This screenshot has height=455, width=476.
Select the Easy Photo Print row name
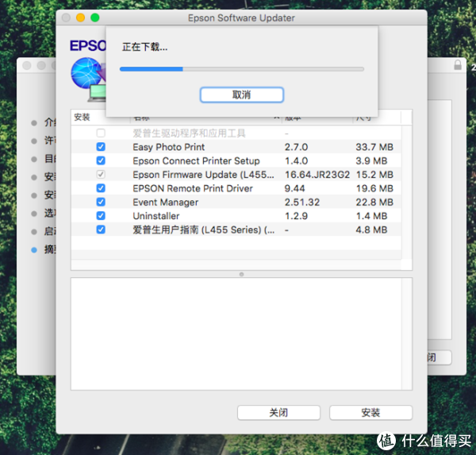click(168, 147)
